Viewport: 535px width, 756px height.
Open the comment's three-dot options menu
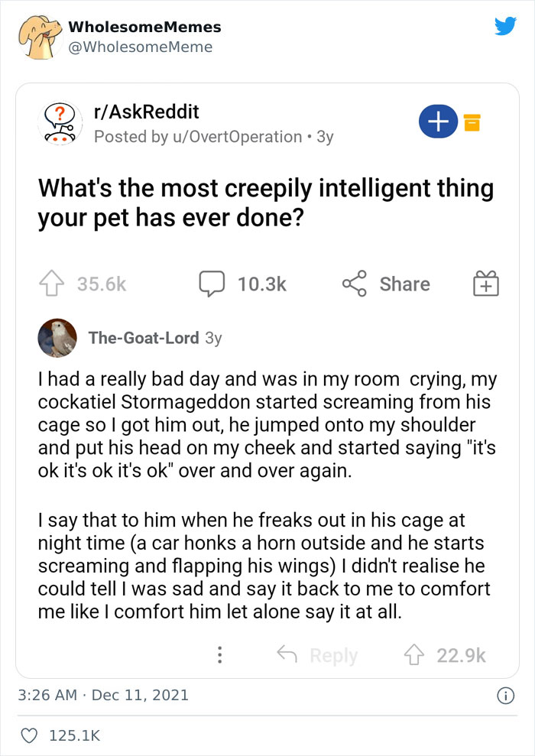coord(220,655)
